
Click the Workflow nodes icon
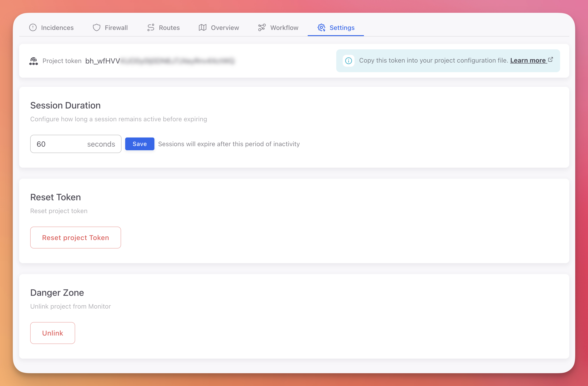[261, 27]
